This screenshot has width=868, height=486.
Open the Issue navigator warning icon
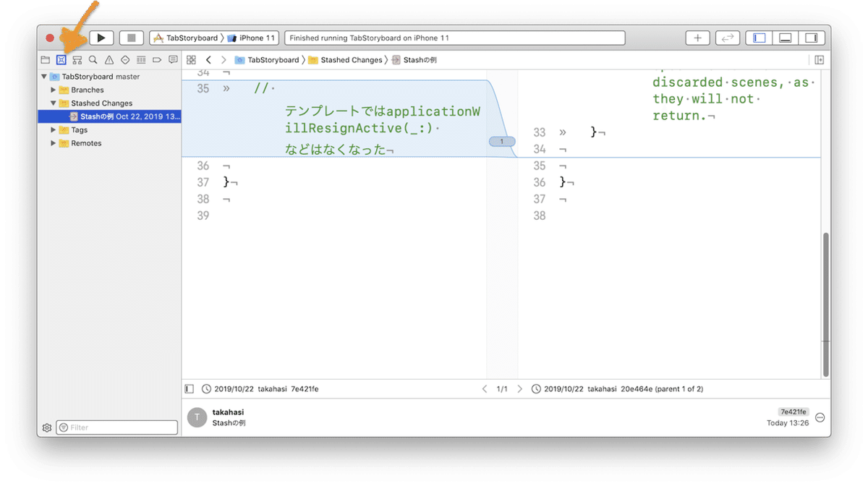pyautogui.click(x=109, y=60)
